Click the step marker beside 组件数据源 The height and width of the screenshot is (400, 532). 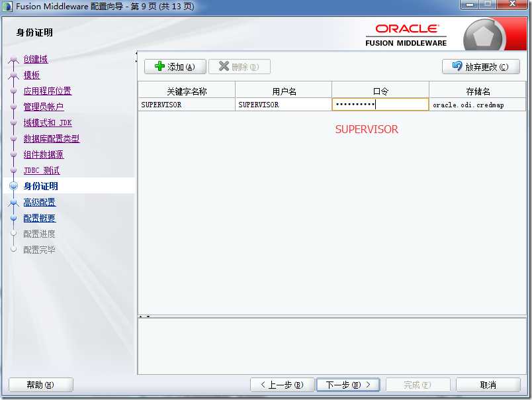pyautogui.click(x=14, y=154)
